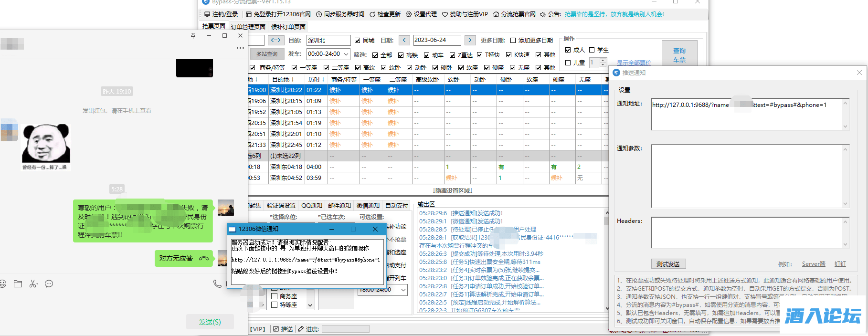
Task: Click the 进度 pencil icon in status bar
Action: tap(301, 329)
